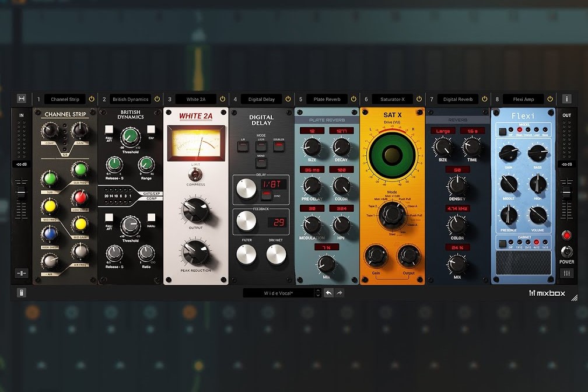
Task: Open the Digital Reverb slot selector
Action: tap(458, 99)
